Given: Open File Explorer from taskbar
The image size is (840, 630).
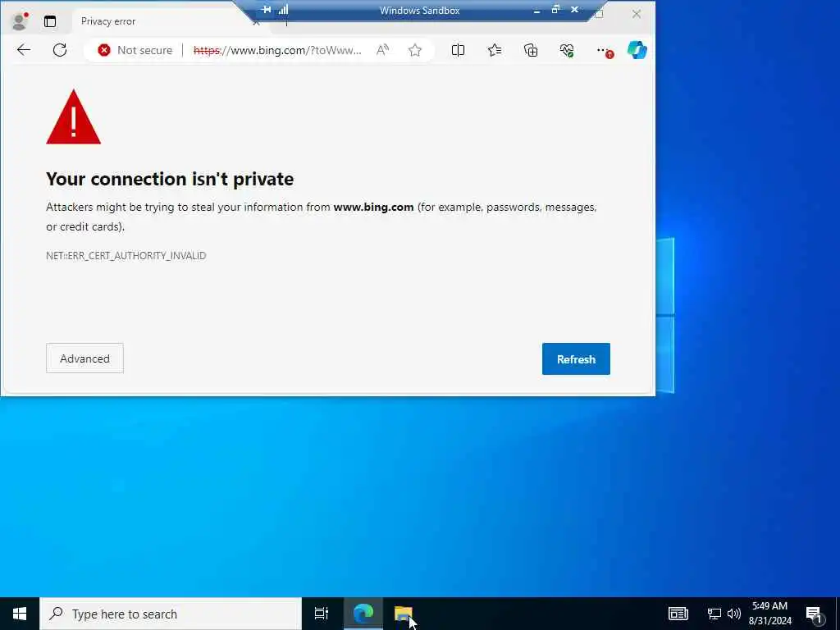Looking at the screenshot, I should coord(404,614).
